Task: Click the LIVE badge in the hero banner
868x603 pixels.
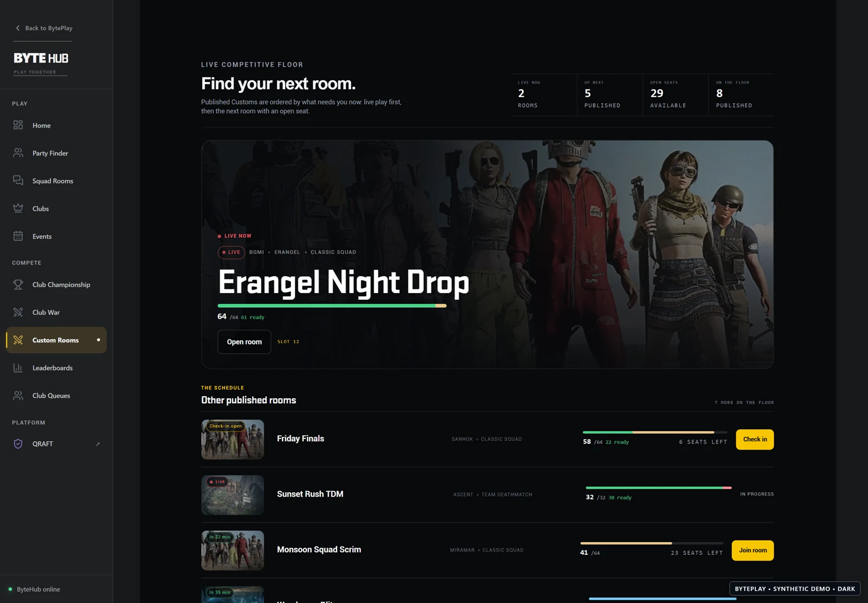Action: (232, 252)
